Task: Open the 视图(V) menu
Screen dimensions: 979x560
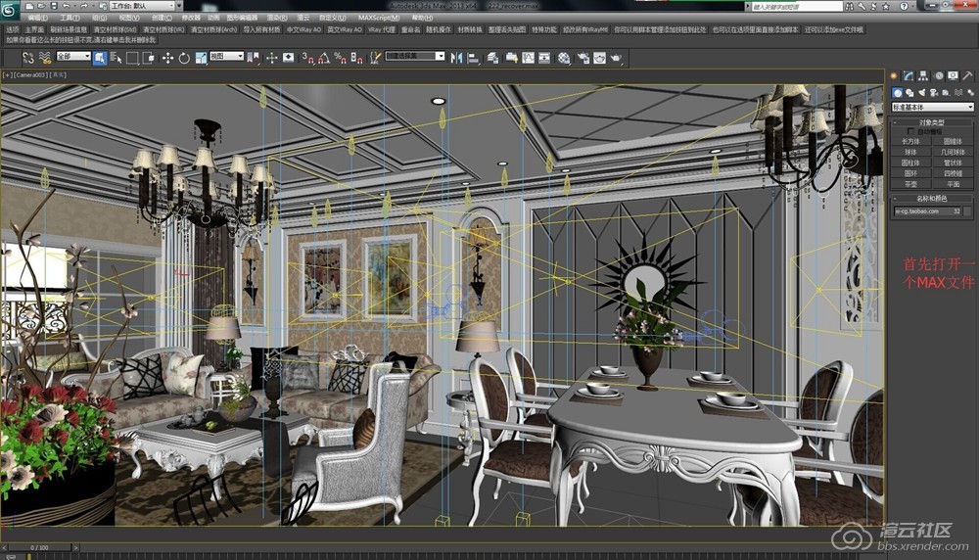Action: tap(129, 18)
